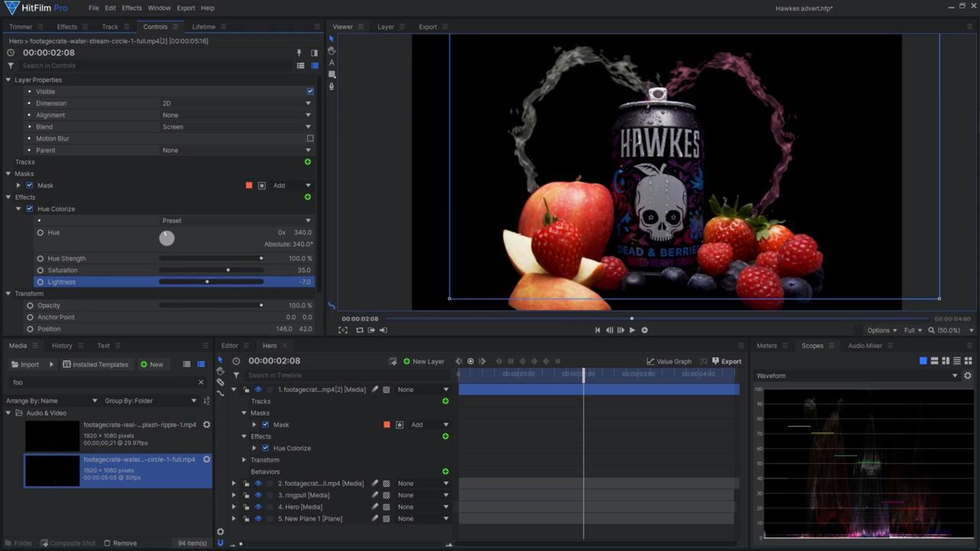
Task: Open Installed Templates
Action: click(x=96, y=364)
